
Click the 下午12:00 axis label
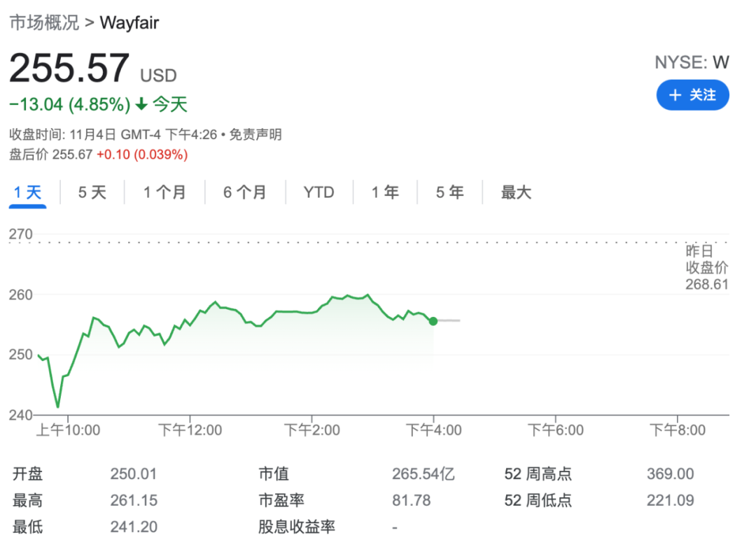190,430
